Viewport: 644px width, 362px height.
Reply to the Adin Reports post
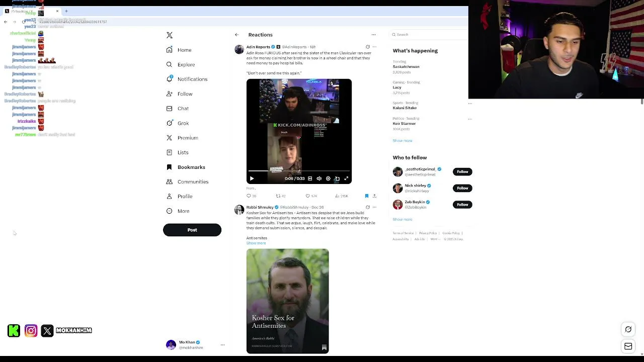251,196
